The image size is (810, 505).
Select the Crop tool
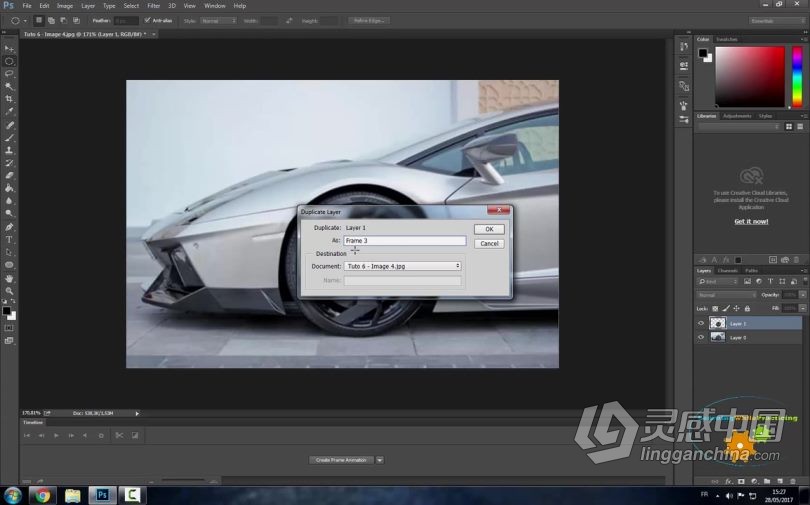tap(9, 99)
